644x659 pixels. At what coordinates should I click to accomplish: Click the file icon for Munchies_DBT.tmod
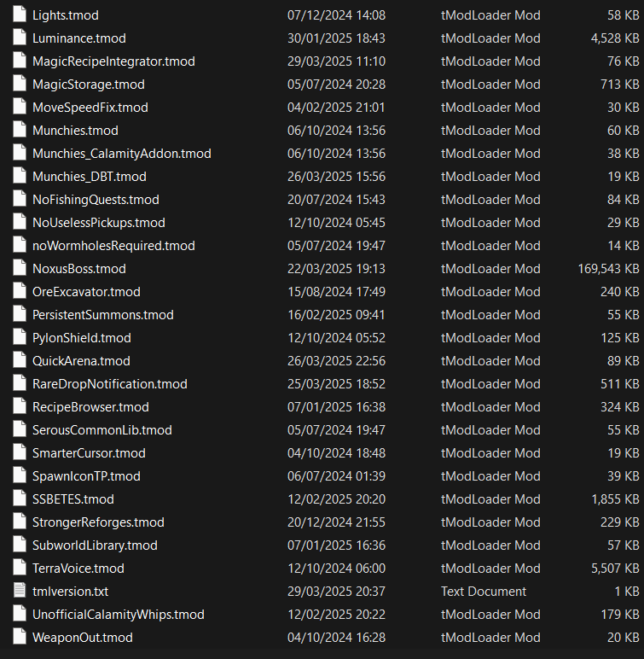click(x=20, y=176)
